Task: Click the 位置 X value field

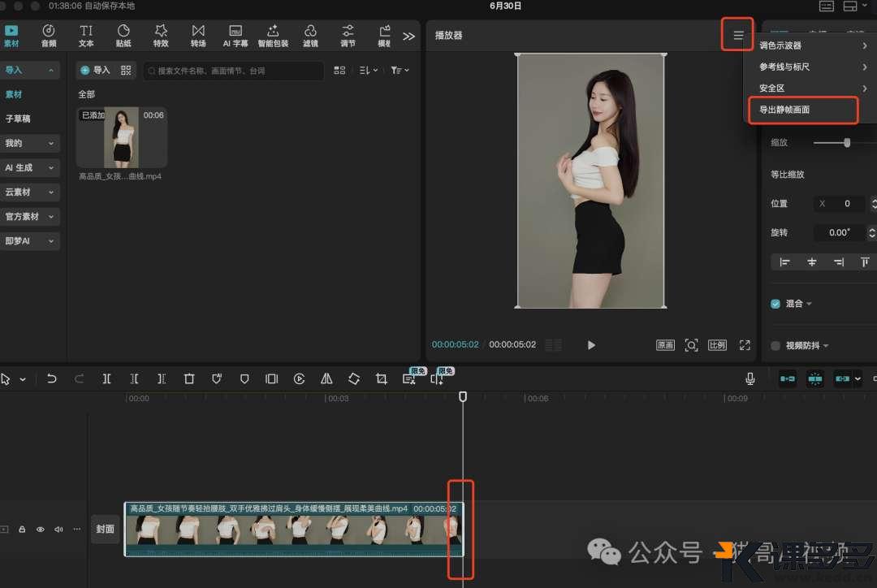Action: 839,204
